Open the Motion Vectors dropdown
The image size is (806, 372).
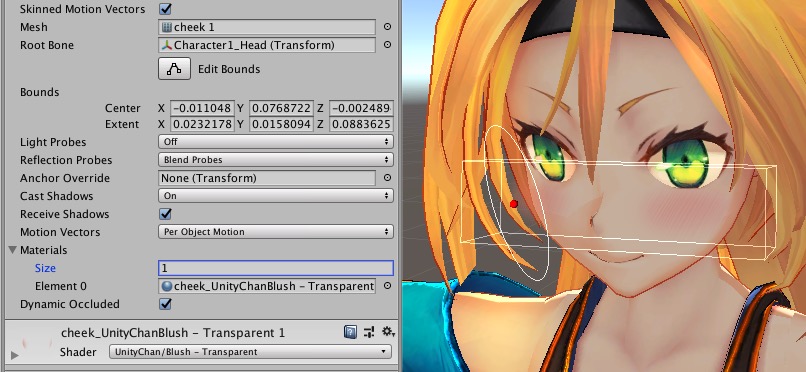[276, 232]
